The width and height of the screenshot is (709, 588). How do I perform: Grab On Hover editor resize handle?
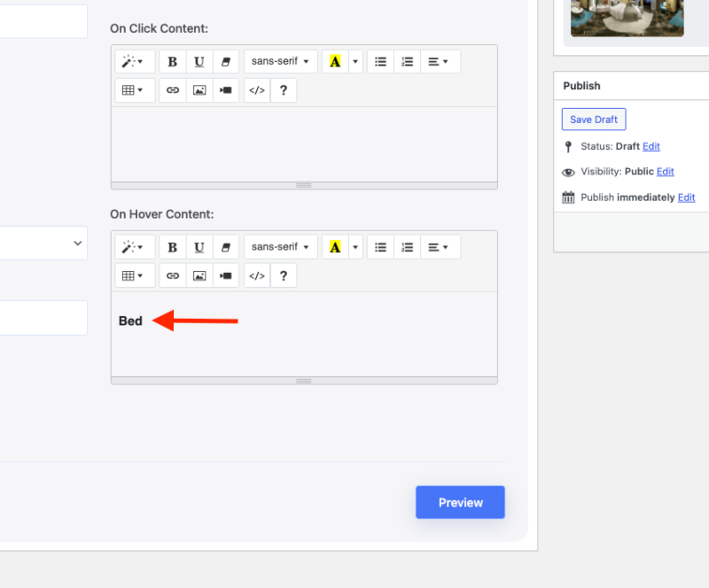point(304,381)
